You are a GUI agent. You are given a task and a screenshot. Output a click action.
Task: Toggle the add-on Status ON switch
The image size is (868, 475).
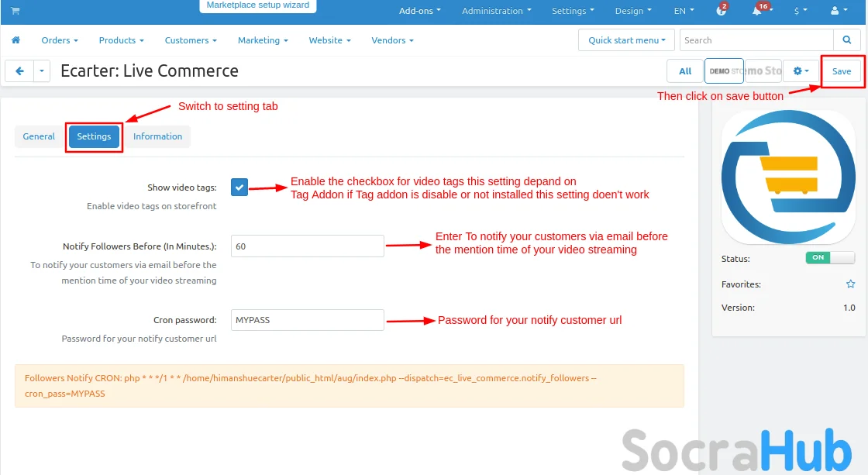pos(830,257)
